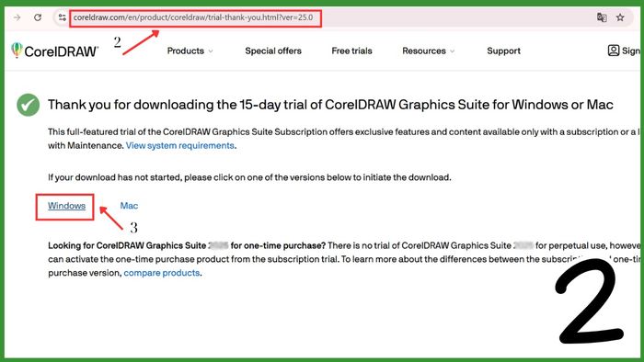Click the translate page icon
This screenshot has width=644, height=362.
pyautogui.click(x=602, y=17)
